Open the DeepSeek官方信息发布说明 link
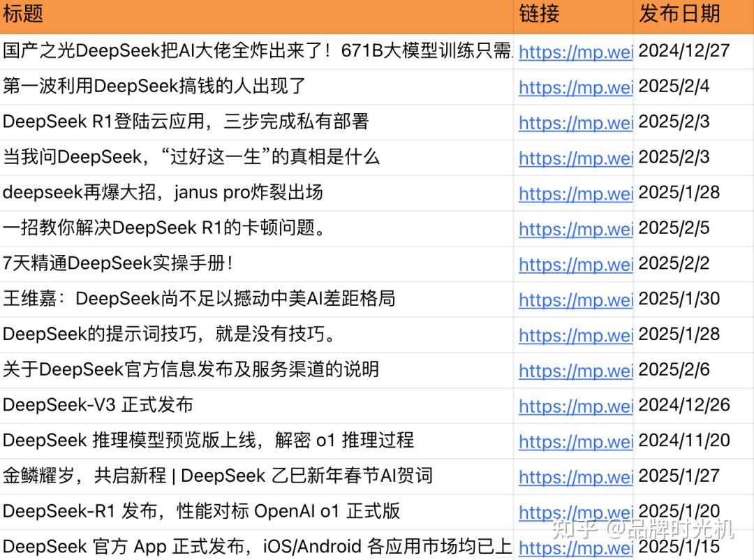The width and height of the screenshot is (754, 560). pos(575,371)
